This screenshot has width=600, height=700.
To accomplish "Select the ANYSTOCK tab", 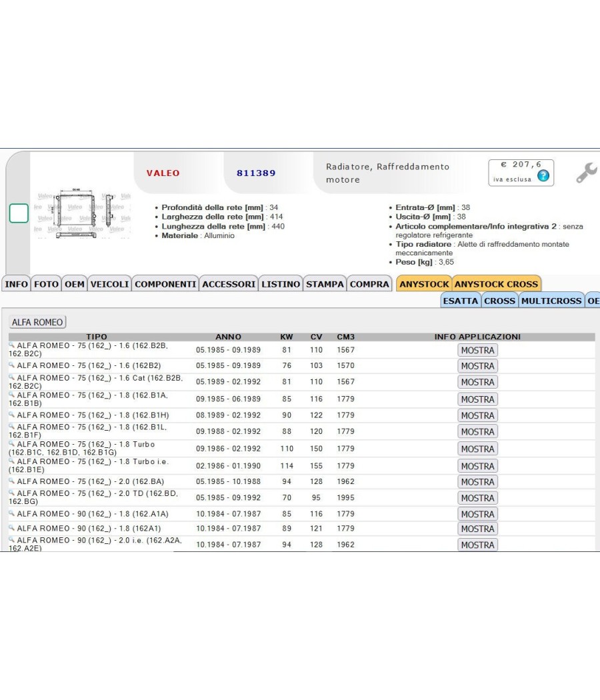I will coord(424,284).
